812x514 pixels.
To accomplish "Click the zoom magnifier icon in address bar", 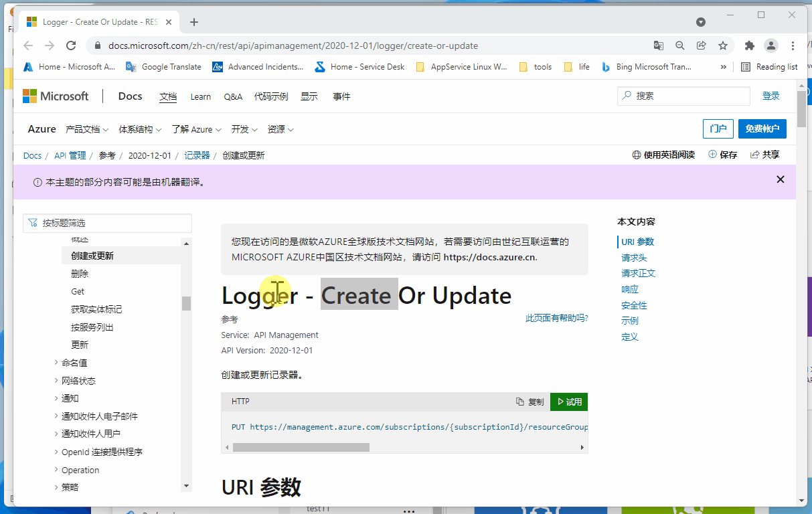I will pos(680,46).
